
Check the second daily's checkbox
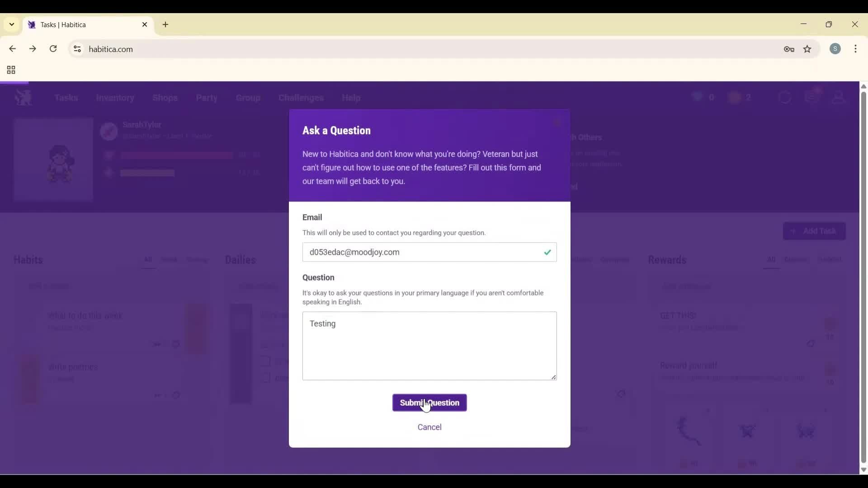tap(265, 378)
